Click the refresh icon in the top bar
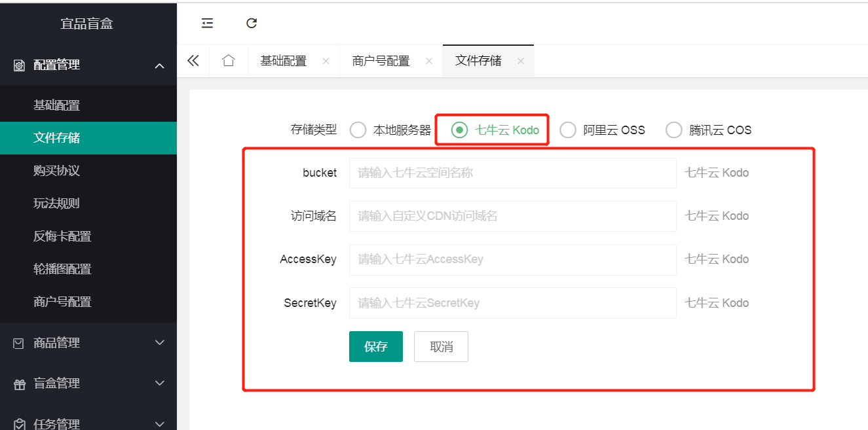 click(x=252, y=24)
